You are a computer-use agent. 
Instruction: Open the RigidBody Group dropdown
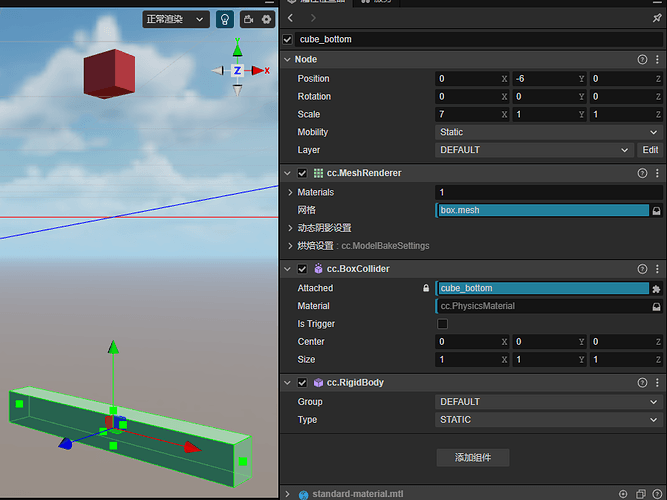point(549,402)
